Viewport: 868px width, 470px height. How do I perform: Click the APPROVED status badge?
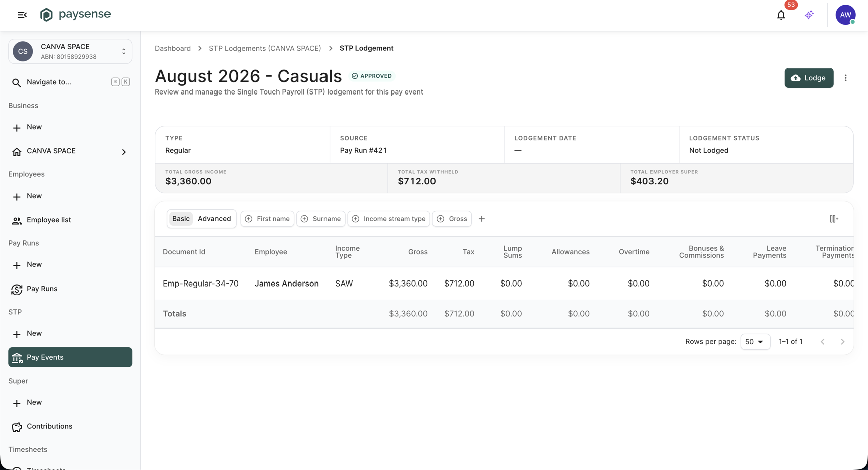[x=372, y=76]
